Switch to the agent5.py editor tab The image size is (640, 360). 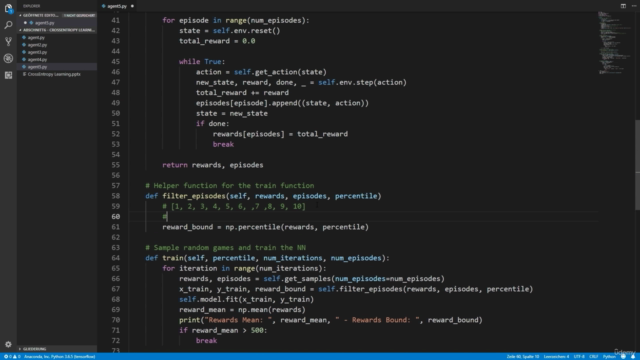[x=117, y=6]
